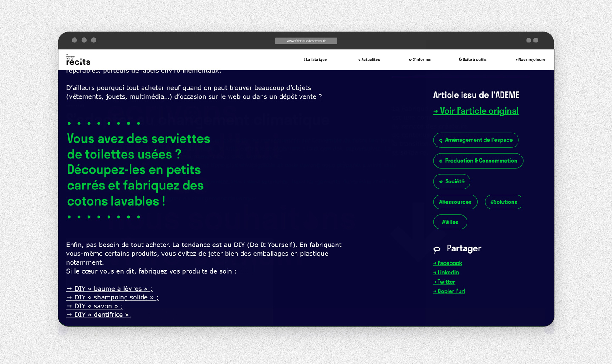Select Boîte à outils menu
The height and width of the screenshot is (364, 612).
coord(473,59)
